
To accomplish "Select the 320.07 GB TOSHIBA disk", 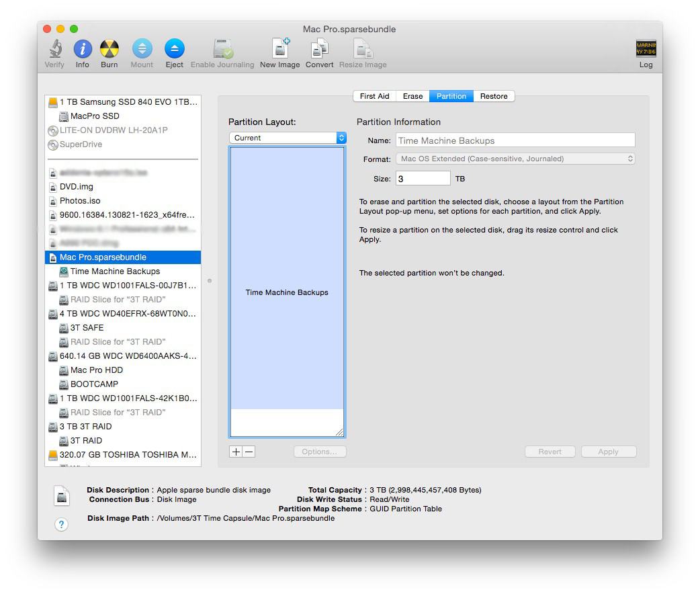I will point(123,455).
